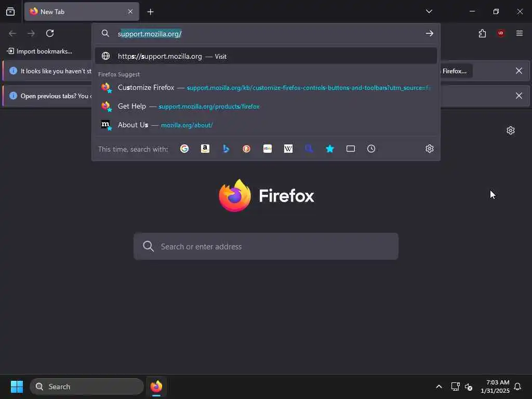The height and width of the screenshot is (399, 532).
Task: Open the About Us mozilla.org suggestion
Action: coord(265,125)
